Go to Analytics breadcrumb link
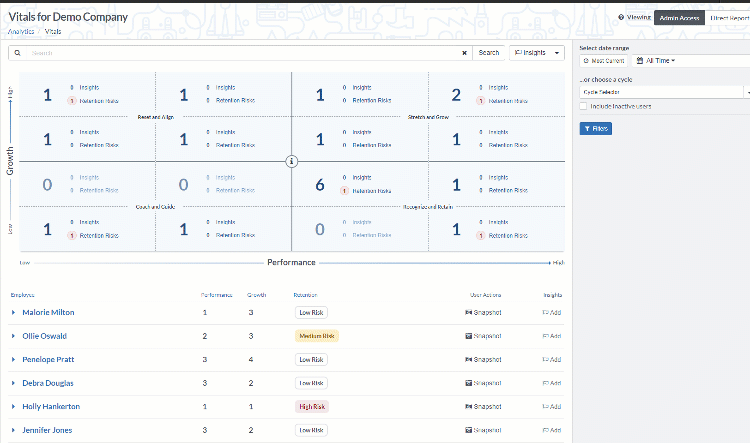This screenshot has height=443, width=750. [21, 32]
